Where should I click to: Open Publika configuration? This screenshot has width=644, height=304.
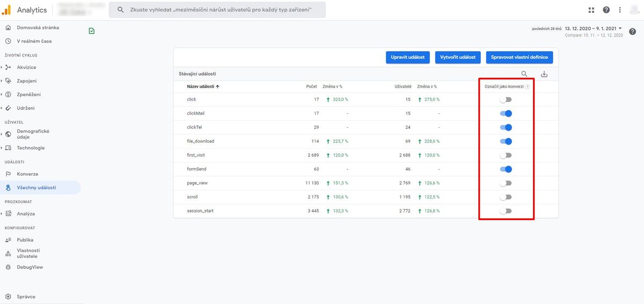[x=25, y=240]
